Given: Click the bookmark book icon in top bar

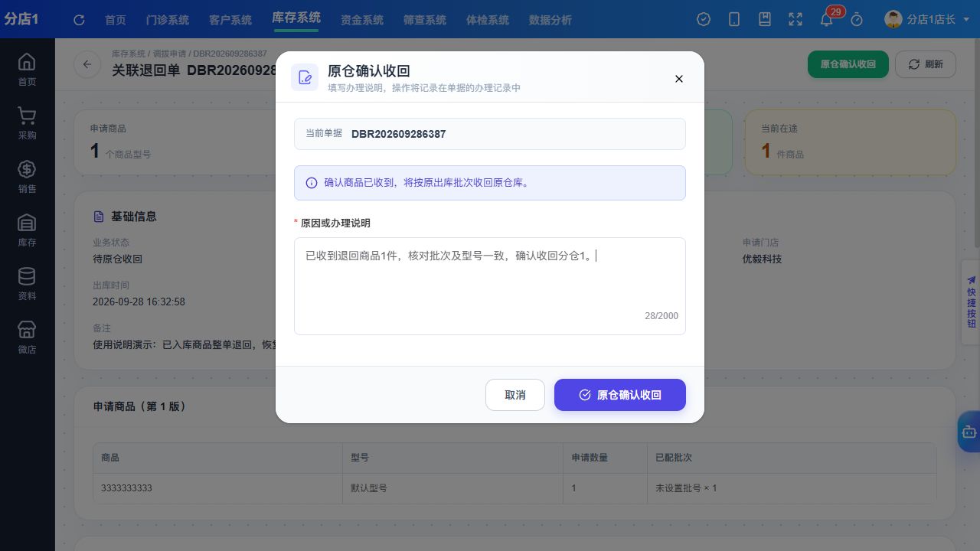Looking at the screenshot, I should tap(765, 20).
